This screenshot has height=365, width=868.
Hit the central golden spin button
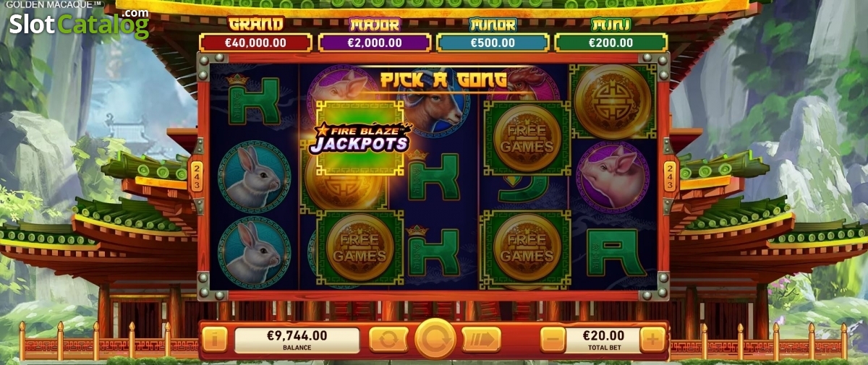point(435,338)
